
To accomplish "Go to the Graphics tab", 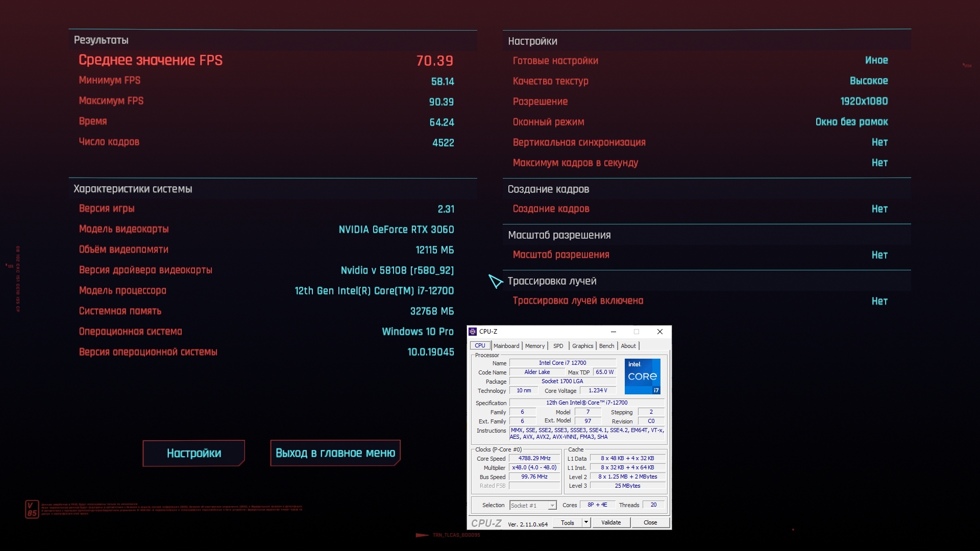I will point(582,346).
